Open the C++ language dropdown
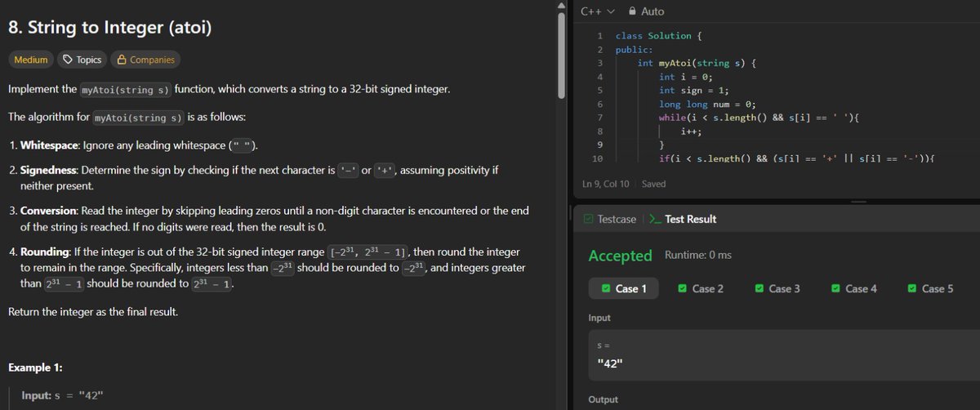 [597, 11]
